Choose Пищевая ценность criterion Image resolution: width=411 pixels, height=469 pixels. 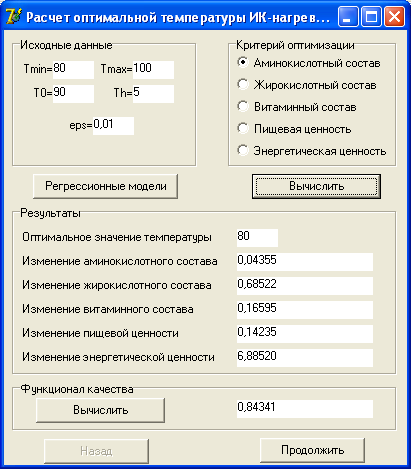tap(294, 129)
